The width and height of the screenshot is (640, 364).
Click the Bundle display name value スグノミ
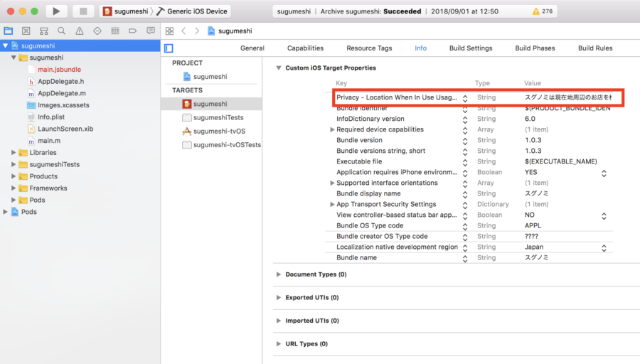point(536,193)
